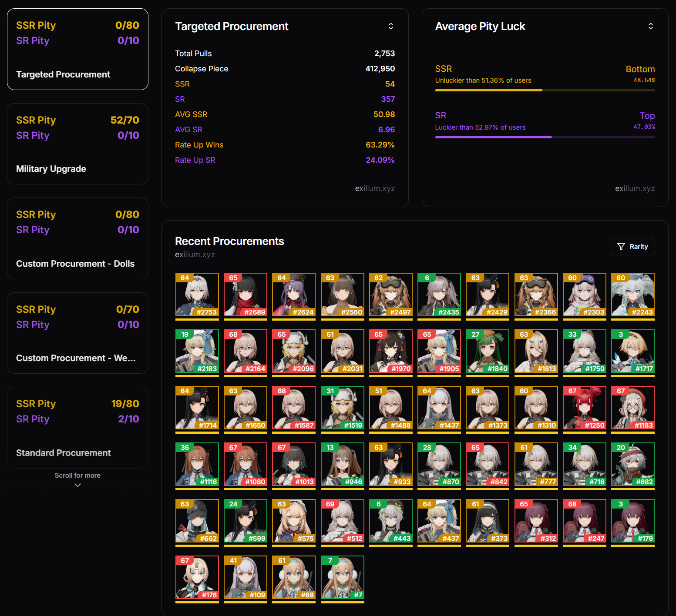Click the Collapse Piece value 412,950

pyautogui.click(x=380, y=69)
